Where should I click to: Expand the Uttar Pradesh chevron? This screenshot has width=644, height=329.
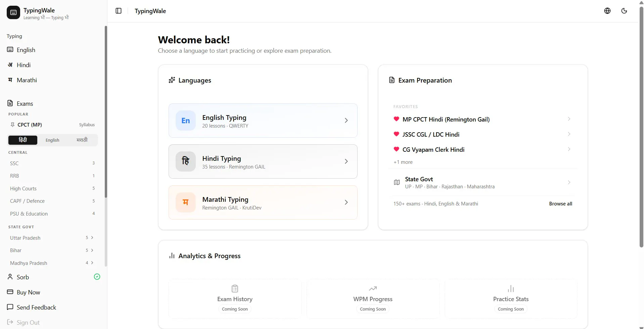[x=92, y=237]
